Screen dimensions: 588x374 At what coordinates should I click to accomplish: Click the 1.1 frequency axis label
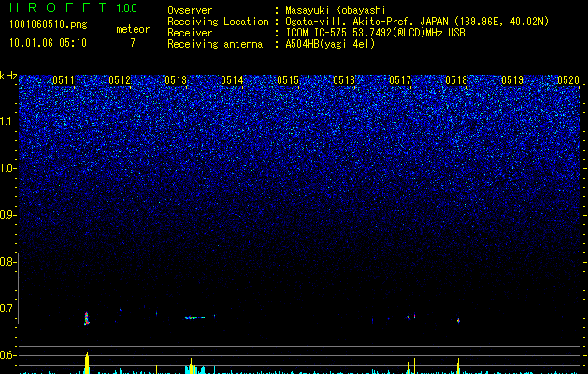8,122
